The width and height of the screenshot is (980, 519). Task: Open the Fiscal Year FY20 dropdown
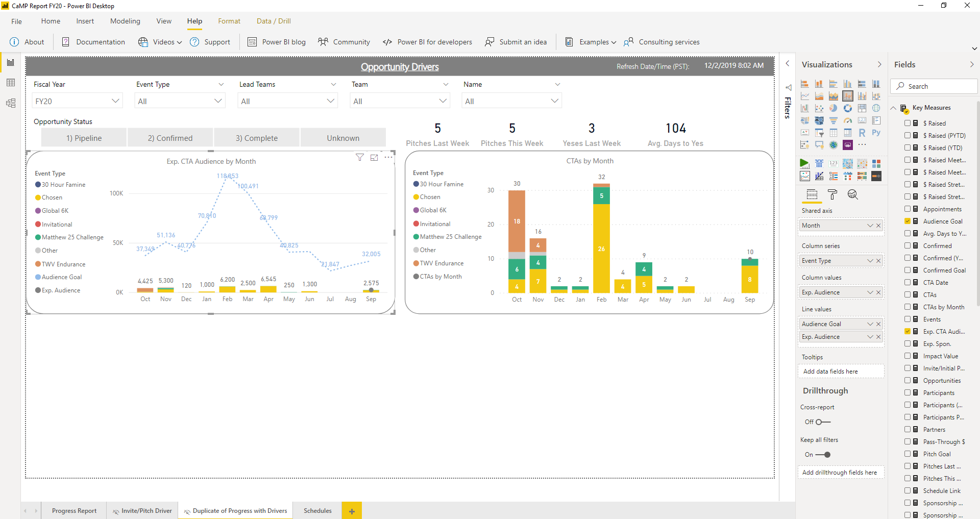[77, 101]
